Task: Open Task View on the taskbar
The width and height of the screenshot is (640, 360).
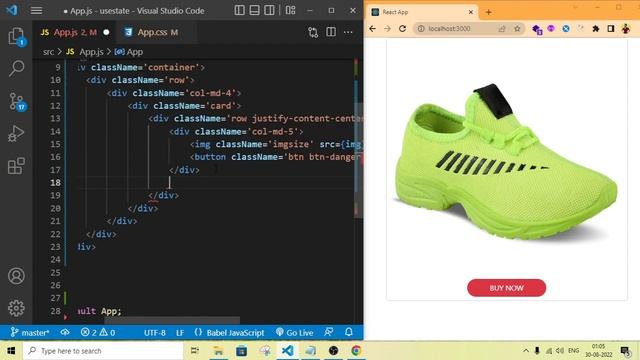Action: point(195,351)
